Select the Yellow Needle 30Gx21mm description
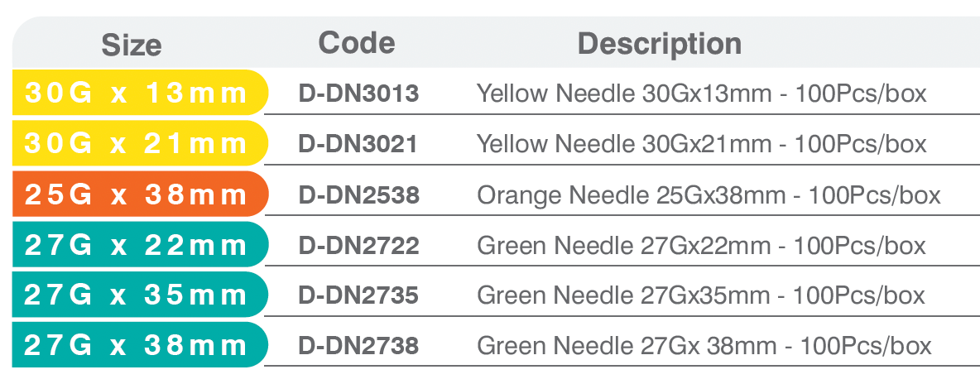 click(701, 144)
